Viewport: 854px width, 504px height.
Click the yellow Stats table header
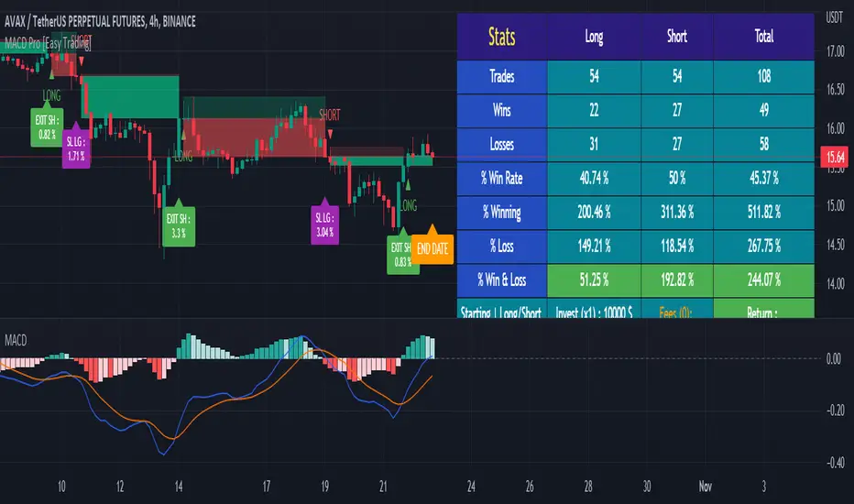pyautogui.click(x=501, y=38)
